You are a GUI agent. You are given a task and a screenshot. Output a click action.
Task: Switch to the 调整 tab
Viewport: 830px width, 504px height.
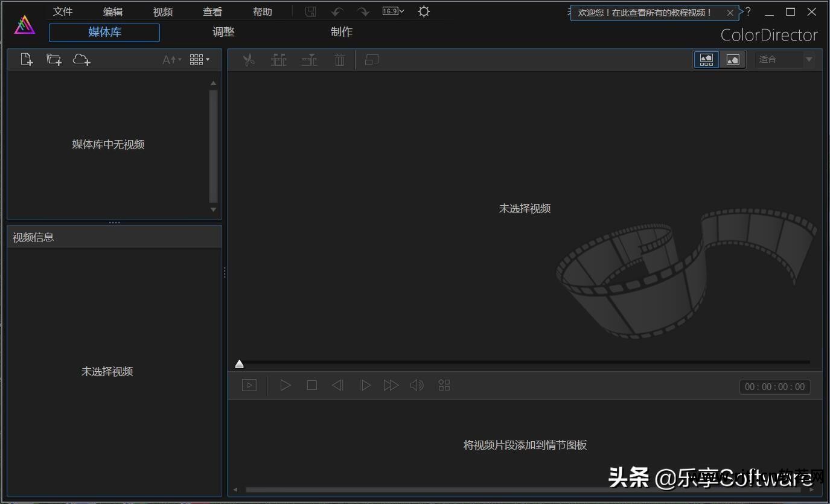[x=223, y=33]
